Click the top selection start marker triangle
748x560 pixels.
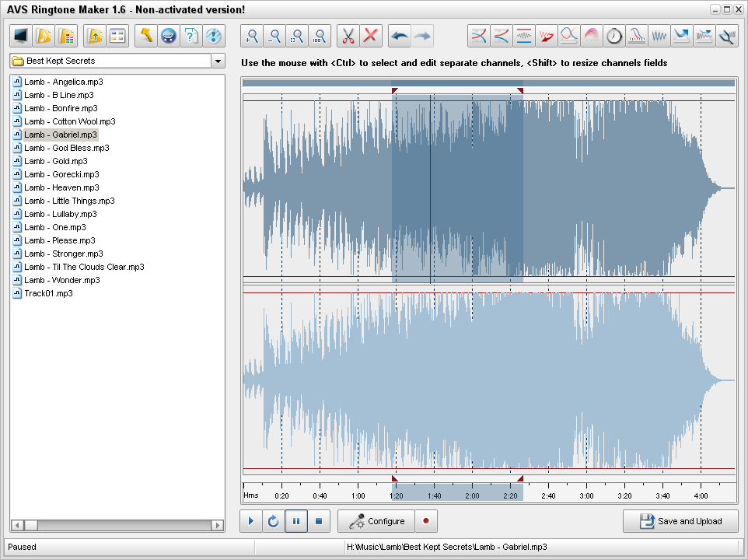pos(394,91)
